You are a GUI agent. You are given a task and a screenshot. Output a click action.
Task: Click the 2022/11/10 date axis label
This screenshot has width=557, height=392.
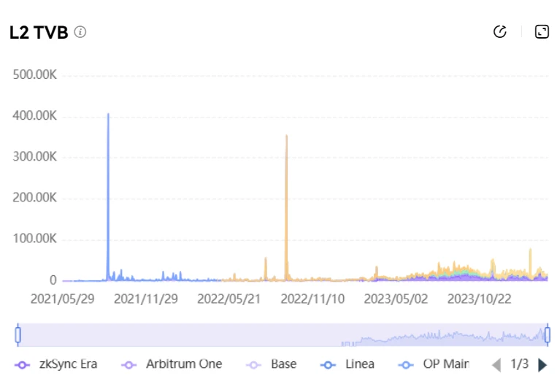(x=312, y=299)
